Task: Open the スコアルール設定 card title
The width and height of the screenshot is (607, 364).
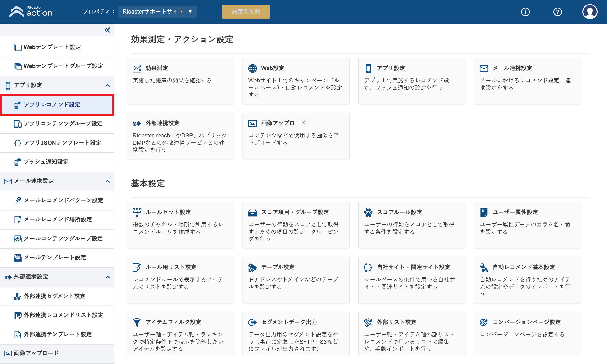Action: coord(400,212)
